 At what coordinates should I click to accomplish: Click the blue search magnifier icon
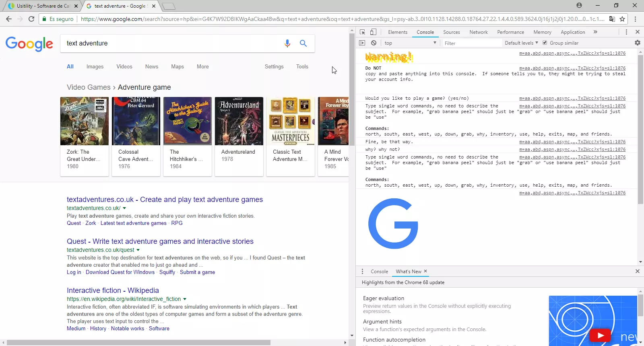[303, 43]
